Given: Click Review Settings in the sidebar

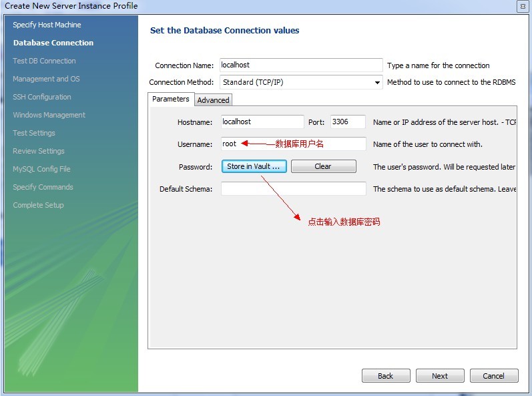Looking at the screenshot, I should click(38, 151).
